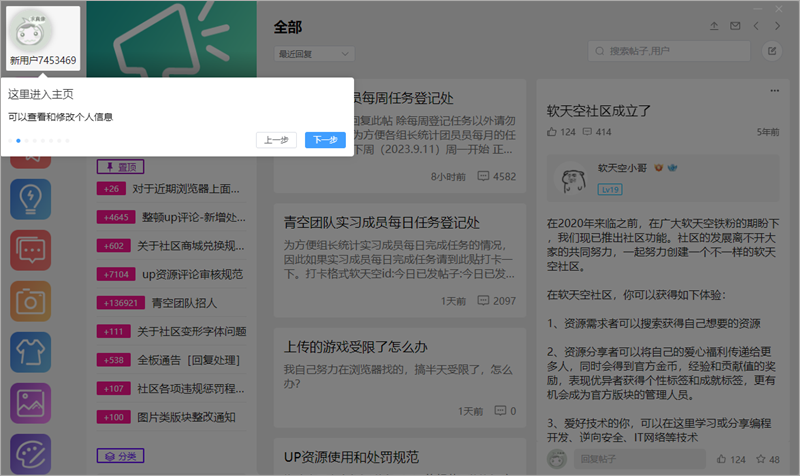Click the small avatar beside reply box
Viewport: 800px width, 476px height.
[x=557, y=459]
